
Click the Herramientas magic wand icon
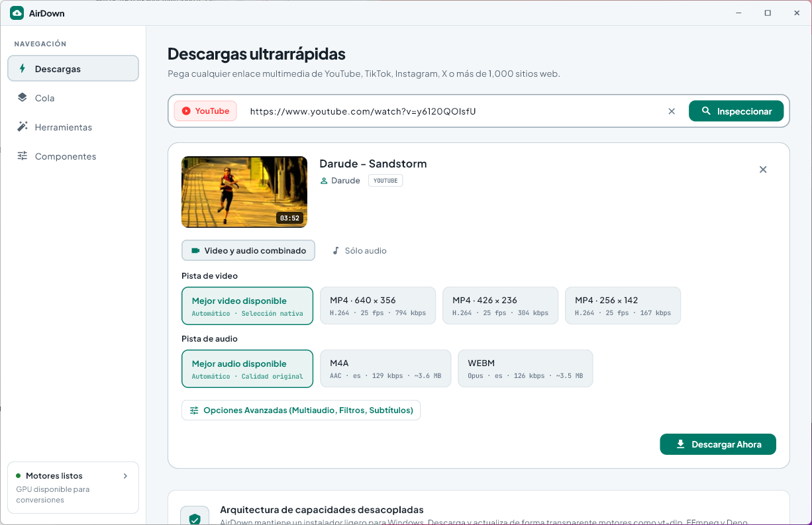click(23, 126)
